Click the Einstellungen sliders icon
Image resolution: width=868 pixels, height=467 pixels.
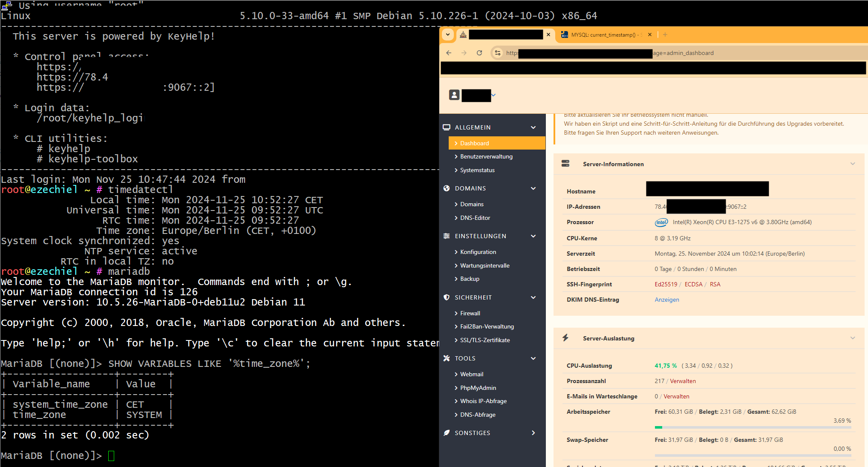[x=447, y=236]
